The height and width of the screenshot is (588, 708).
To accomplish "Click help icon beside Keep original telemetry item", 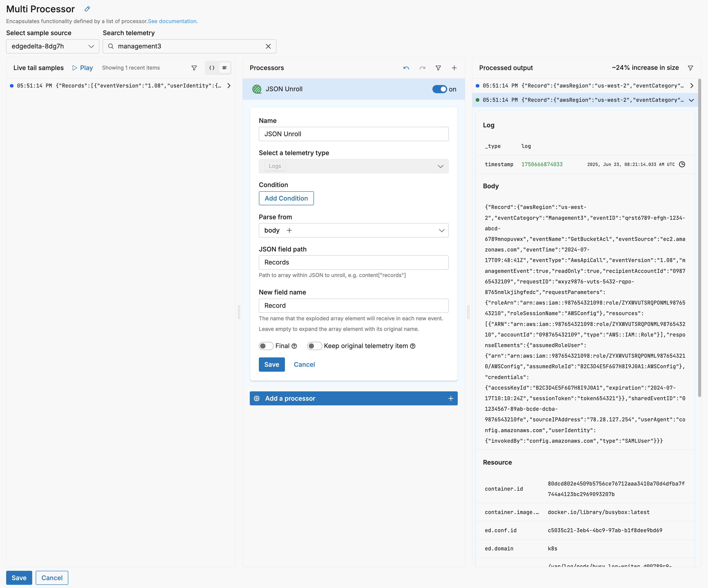I will 413,346.
